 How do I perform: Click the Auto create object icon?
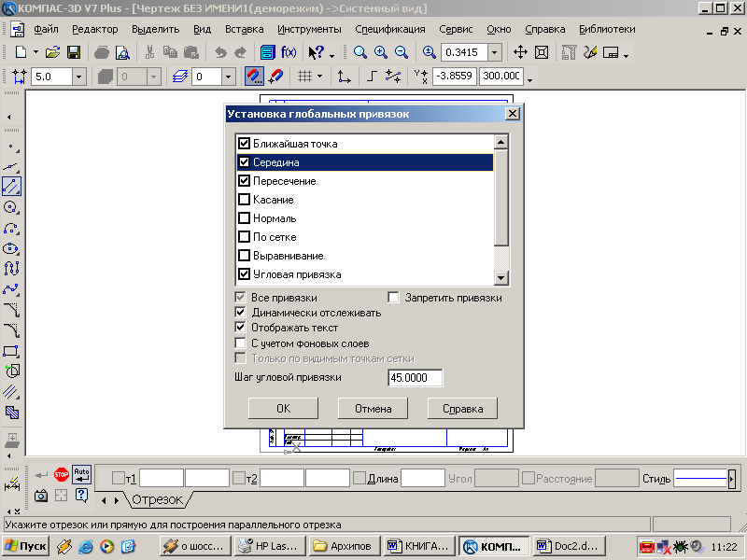click(81, 475)
